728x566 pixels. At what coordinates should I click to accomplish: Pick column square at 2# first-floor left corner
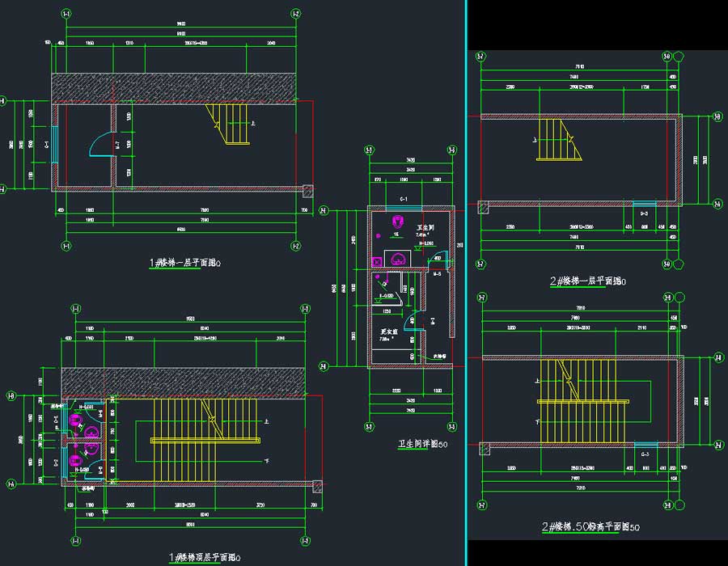click(484, 207)
